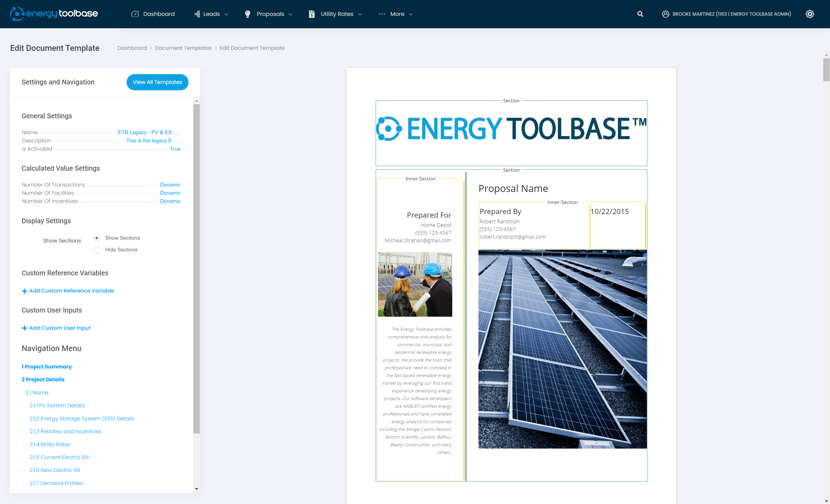Navigate to 2.1.1 PV System Details
Screen dimensions: 830x504
pos(57,406)
